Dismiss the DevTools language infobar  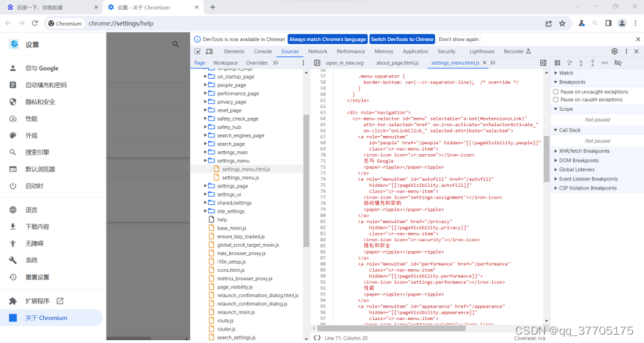click(638, 40)
